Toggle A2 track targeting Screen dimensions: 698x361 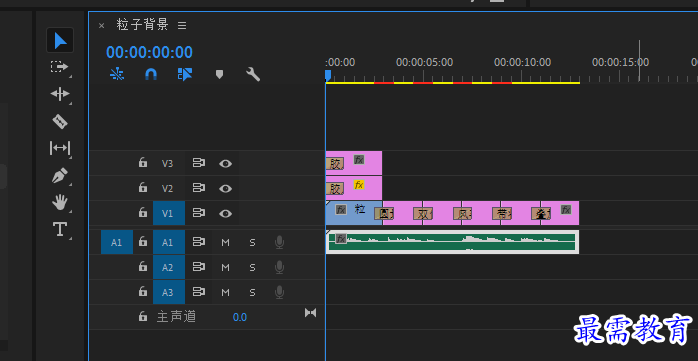pyautogui.click(x=169, y=267)
